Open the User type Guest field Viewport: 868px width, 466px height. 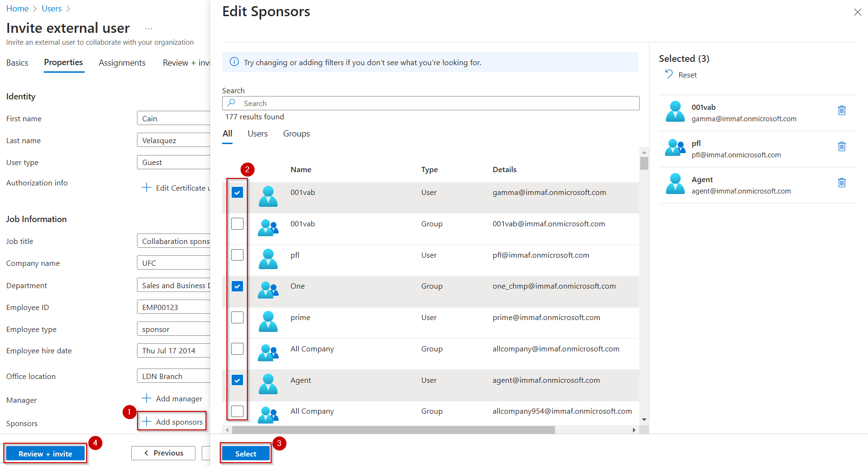tap(174, 162)
